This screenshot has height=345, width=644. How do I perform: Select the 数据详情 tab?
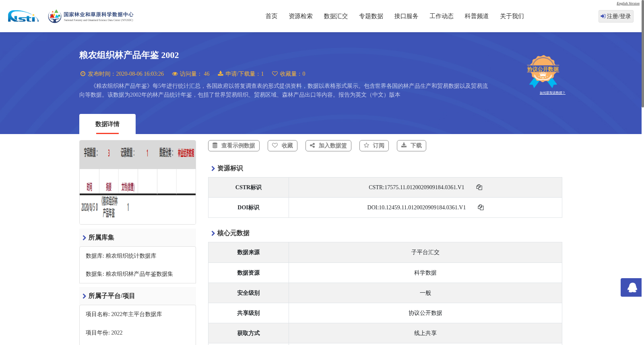(107, 124)
